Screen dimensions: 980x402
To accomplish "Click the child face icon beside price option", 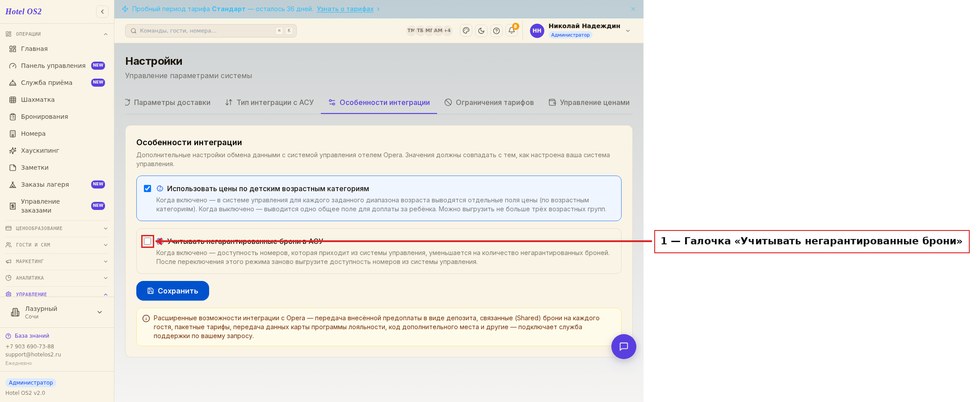I will 160,188.
